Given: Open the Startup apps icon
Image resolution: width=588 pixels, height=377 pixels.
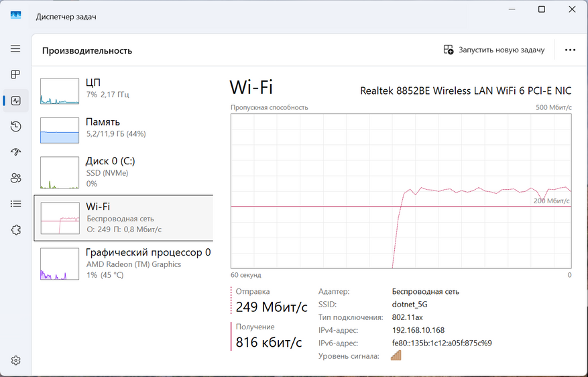Looking at the screenshot, I should [15, 152].
